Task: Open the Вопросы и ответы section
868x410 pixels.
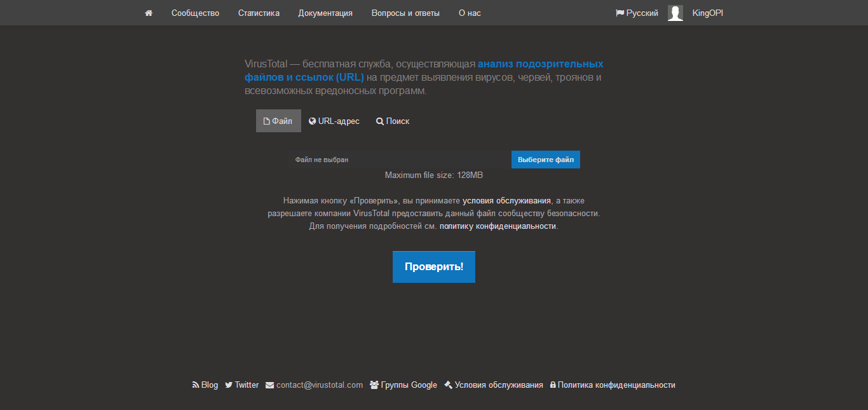Action: pyautogui.click(x=405, y=13)
